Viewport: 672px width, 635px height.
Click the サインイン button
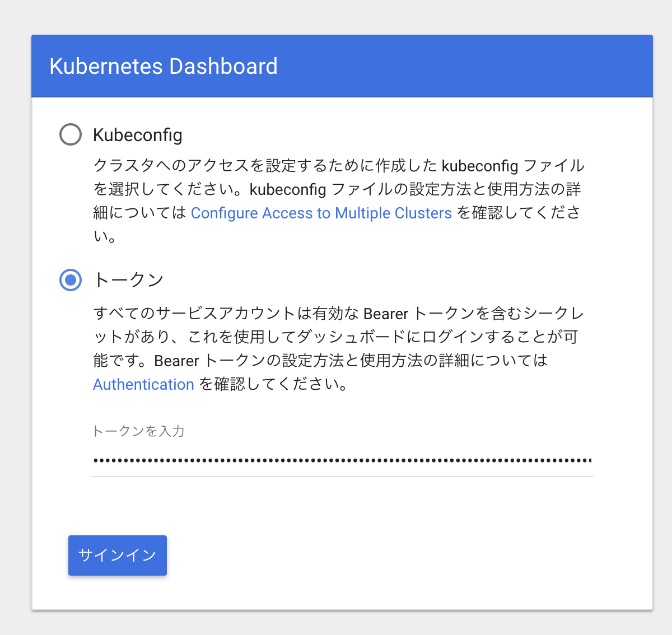[118, 555]
